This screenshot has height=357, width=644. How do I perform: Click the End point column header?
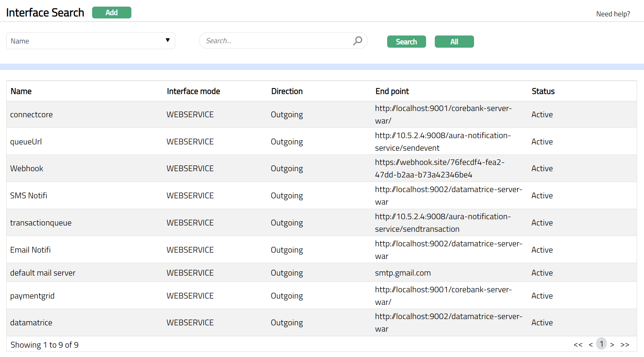[x=392, y=91]
